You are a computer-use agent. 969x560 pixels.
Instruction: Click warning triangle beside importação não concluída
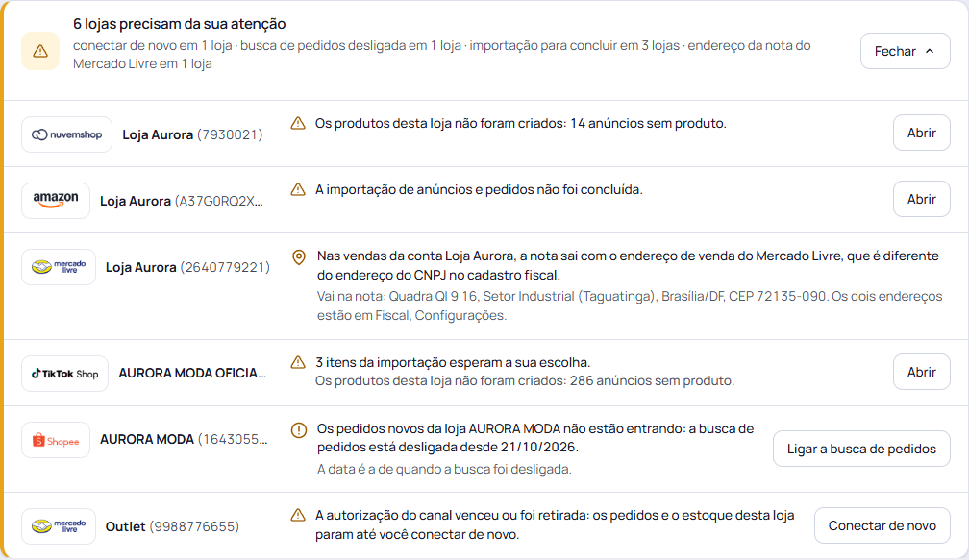point(298,189)
